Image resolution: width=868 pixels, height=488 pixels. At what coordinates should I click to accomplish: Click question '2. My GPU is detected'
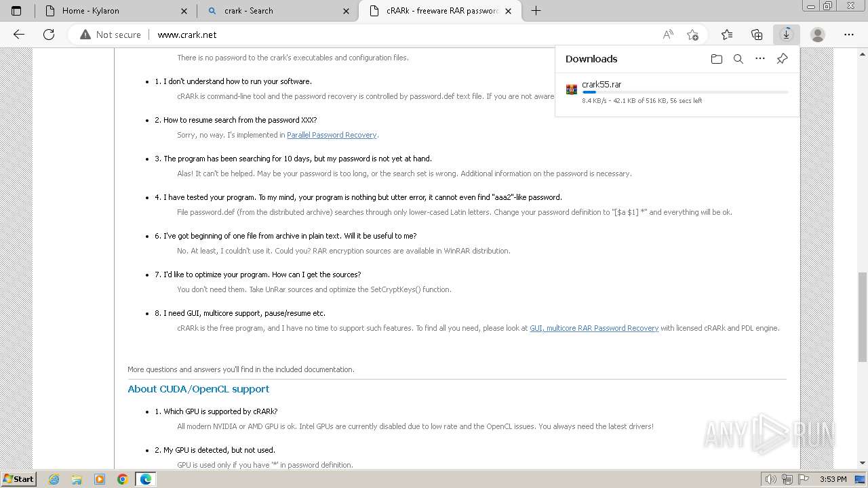coord(214,450)
